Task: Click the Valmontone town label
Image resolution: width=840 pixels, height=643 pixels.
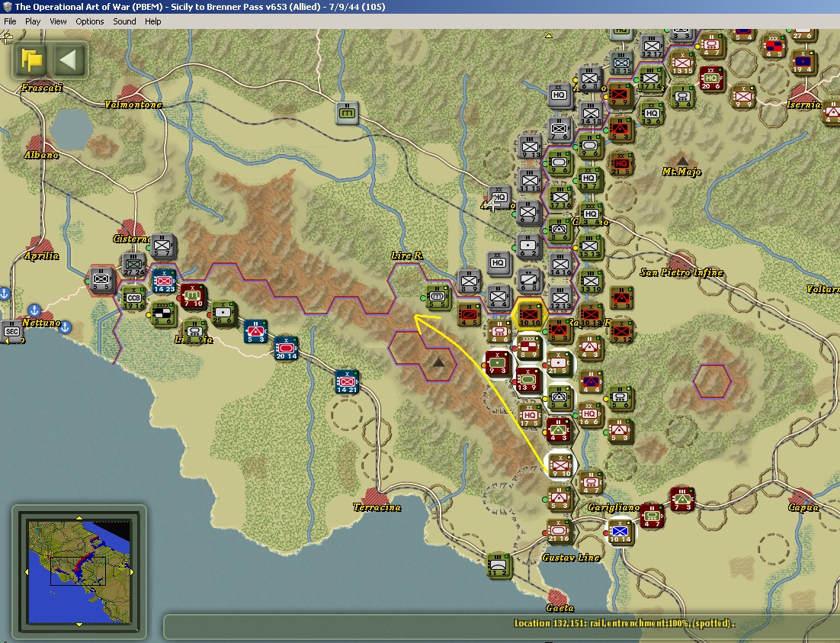Action: (x=133, y=104)
